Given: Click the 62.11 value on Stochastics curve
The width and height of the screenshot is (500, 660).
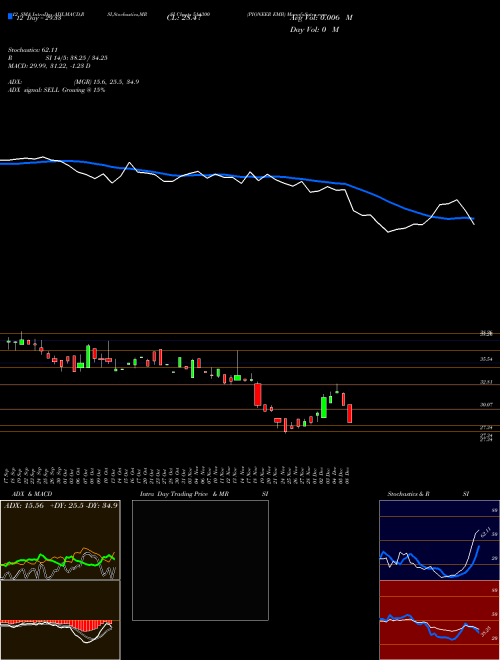Looking at the screenshot, I should click(486, 532).
